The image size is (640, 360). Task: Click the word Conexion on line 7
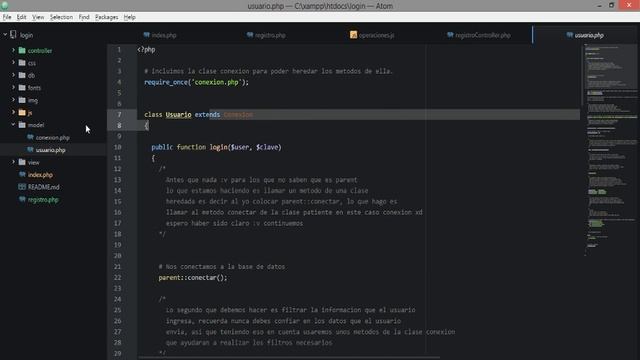pos(238,115)
